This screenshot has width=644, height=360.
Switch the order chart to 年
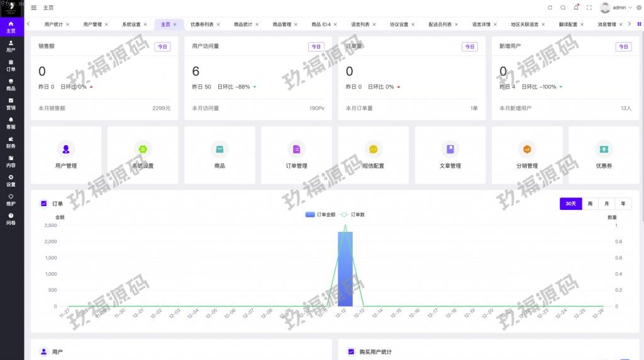point(623,204)
